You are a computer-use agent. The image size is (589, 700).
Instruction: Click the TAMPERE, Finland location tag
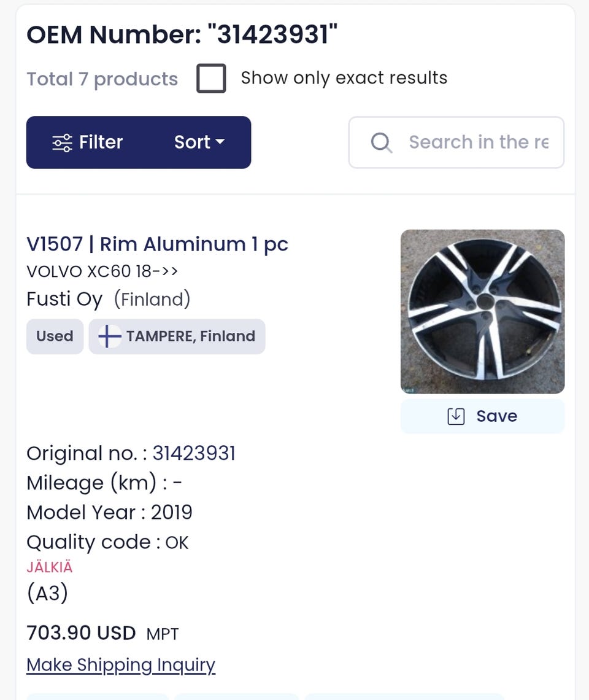[190, 336]
